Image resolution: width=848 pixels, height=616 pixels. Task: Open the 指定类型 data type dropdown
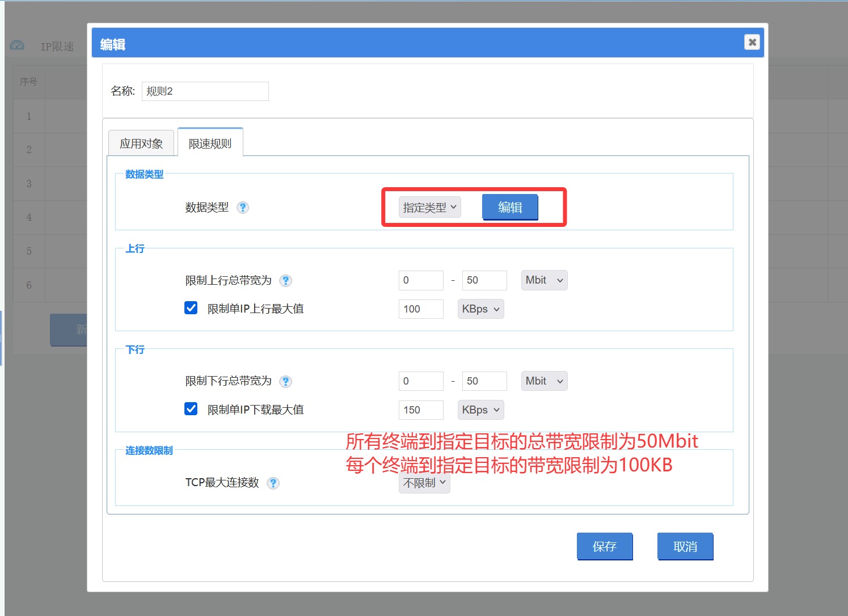(429, 208)
